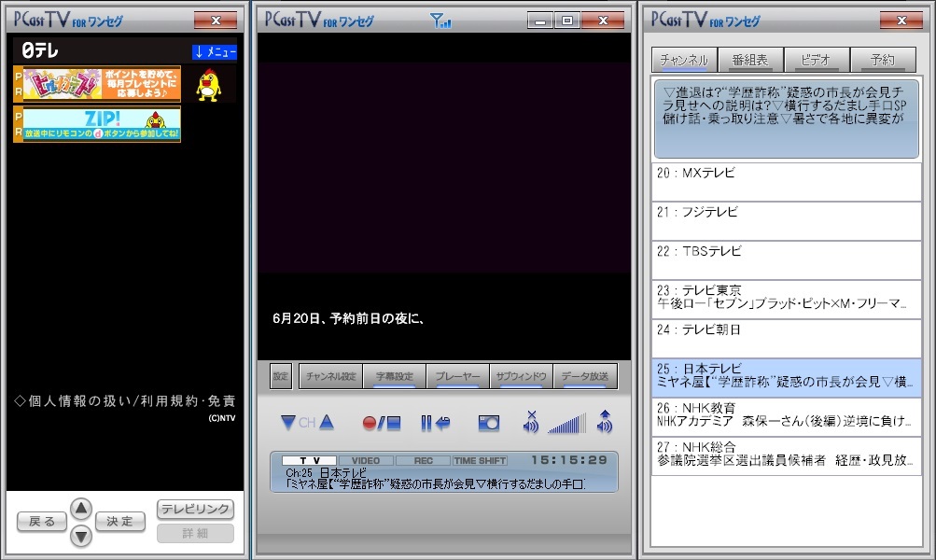The width and height of the screenshot is (936, 560).
Task: Open the small 設定 settings button
Action: point(281,376)
